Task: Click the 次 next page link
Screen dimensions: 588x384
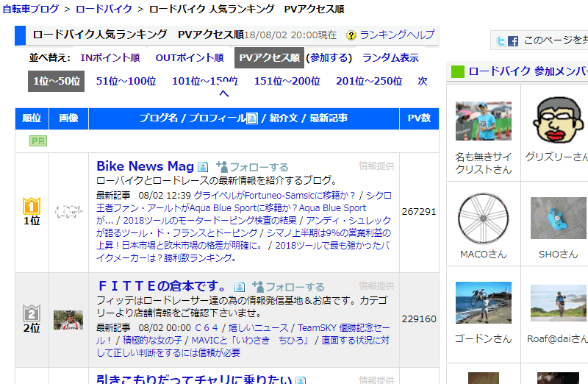Action: point(423,81)
